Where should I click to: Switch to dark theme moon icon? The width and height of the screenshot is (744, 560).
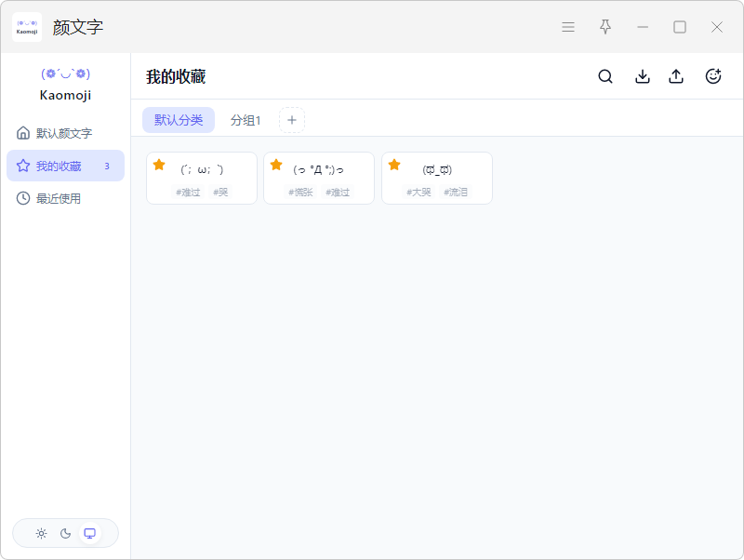[x=65, y=533]
